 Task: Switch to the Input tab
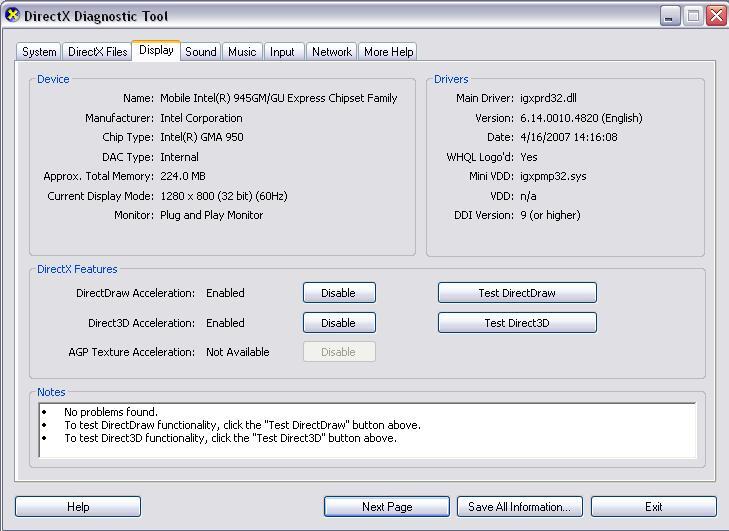click(x=282, y=52)
